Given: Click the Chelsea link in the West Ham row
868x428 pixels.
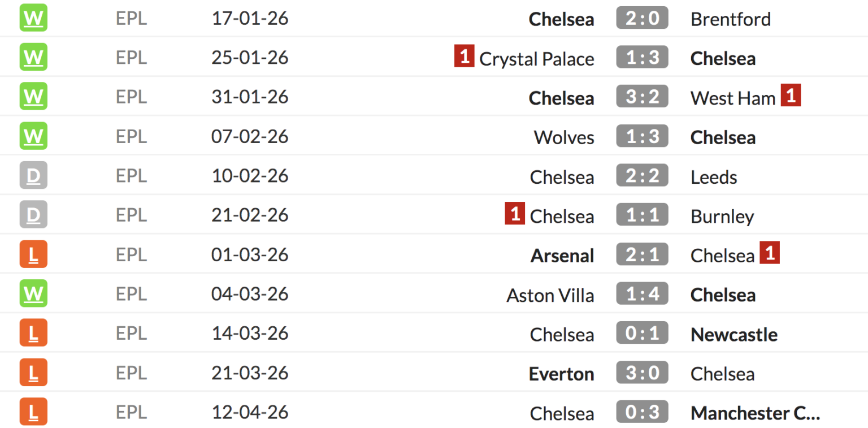Looking at the screenshot, I should pyautogui.click(x=561, y=97).
